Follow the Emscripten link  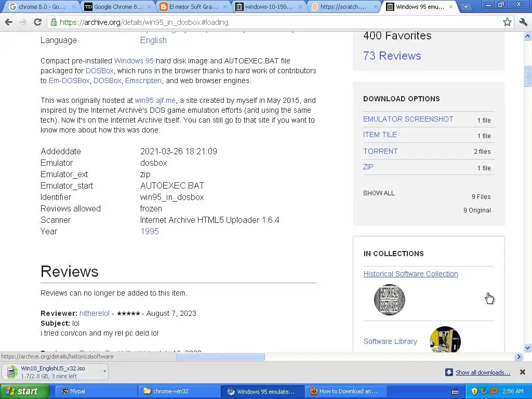point(143,81)
